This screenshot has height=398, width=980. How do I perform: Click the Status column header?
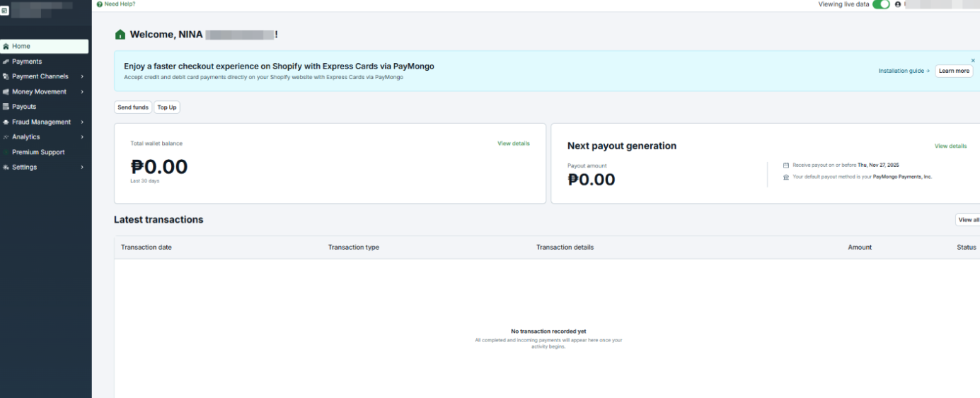(x=967, y=247)
